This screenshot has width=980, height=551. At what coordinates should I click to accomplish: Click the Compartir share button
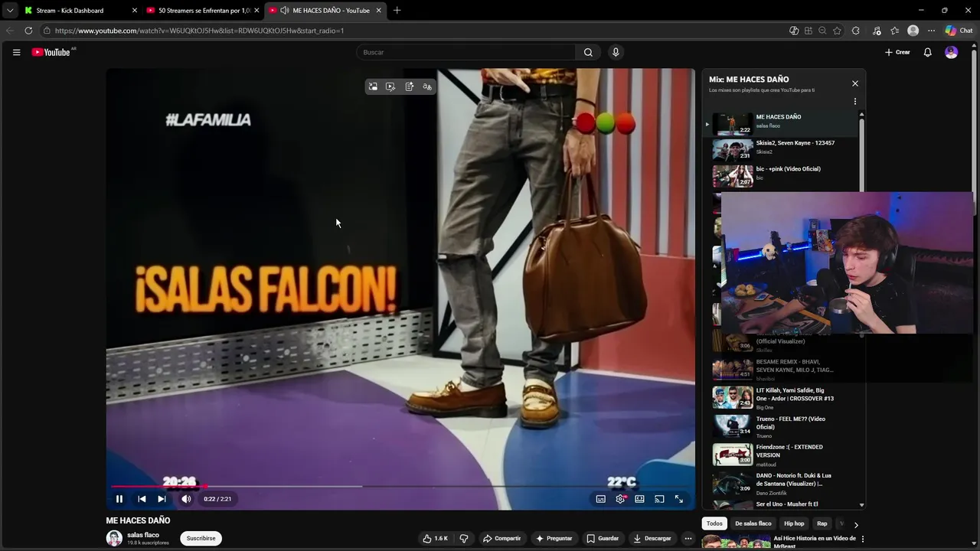(501, 538)
